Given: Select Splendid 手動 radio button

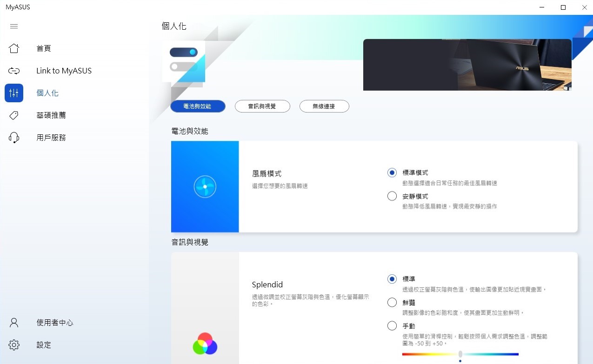Looking at the screenshot, I should click(392, 326).
